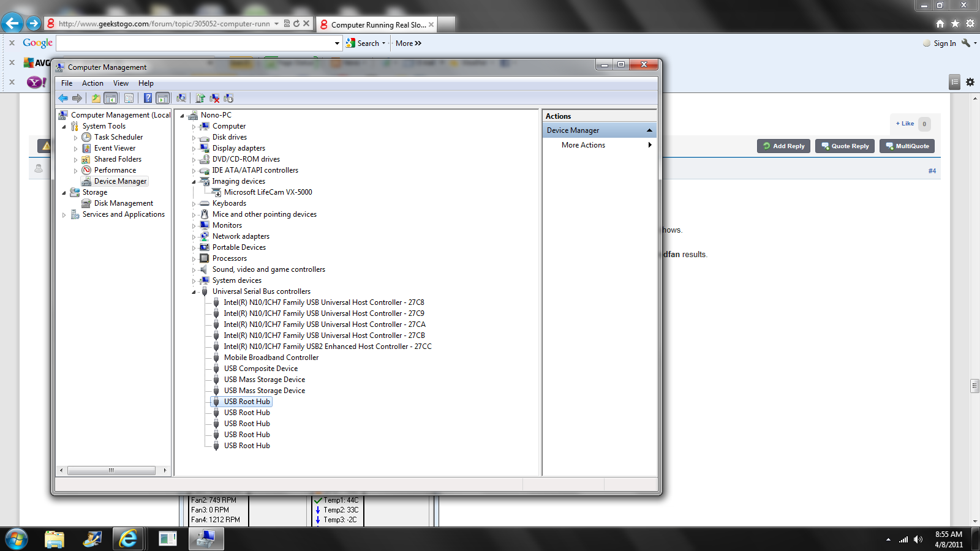
Task: Open the Help menu
Action: (x=146, y=83)
